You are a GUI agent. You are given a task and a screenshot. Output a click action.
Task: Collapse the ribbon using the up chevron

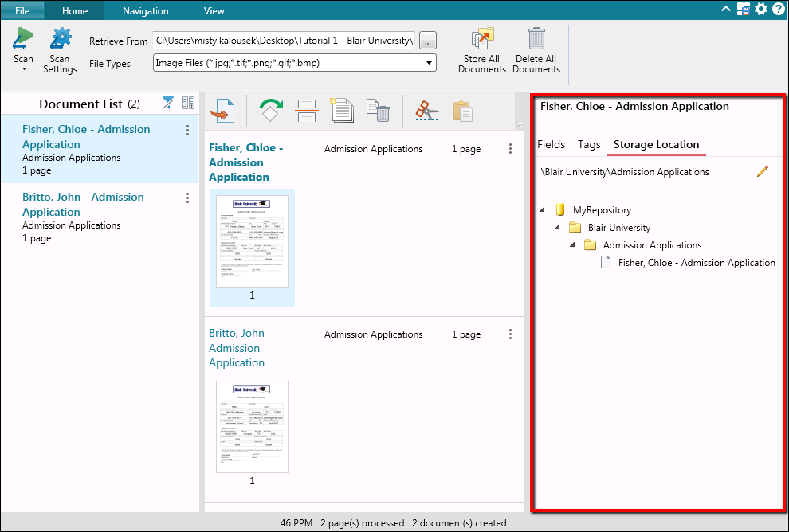coord(725,10)
